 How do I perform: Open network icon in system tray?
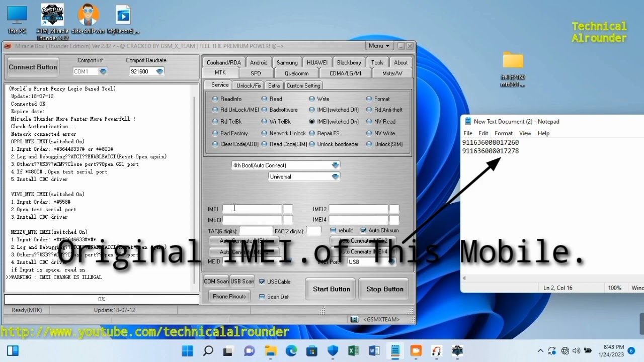click(x=565, y=351)
